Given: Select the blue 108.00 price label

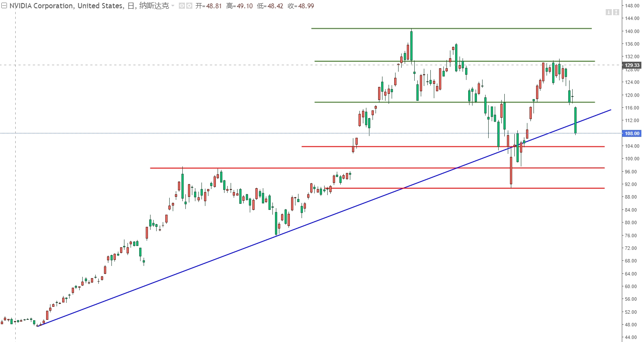Looking at the screenshot, I should click(632, 133).
